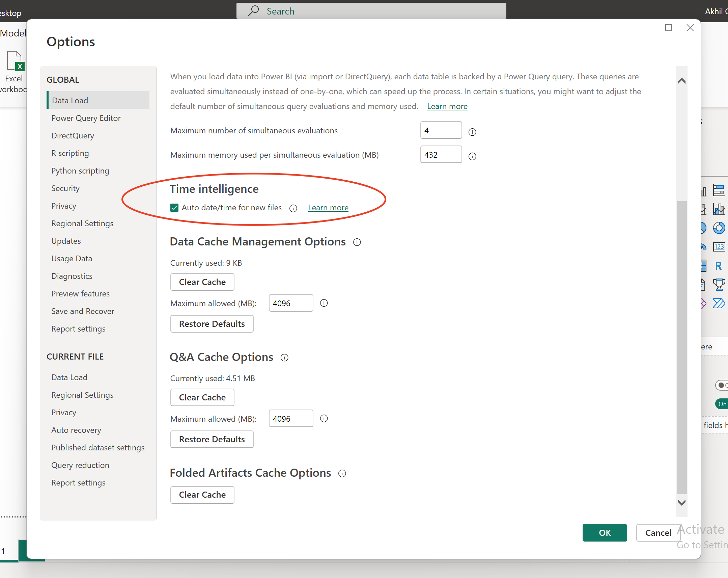Image resolution: width=728 pixels, height=578 pixels.
Task: Click info icon beside Folded Artifacts Cache Options
Action: coord(342,473)
